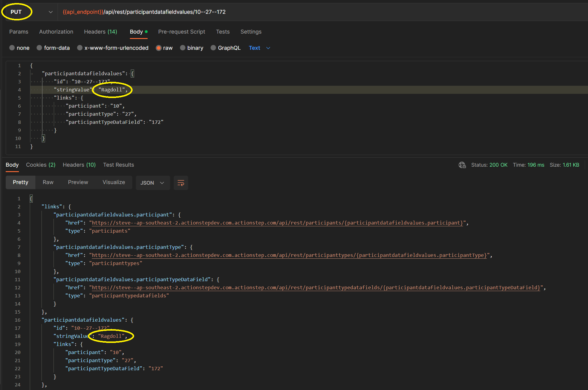This screenshot has height=390, width=588.
Task: Select the GraphQL radio button
Action: (x=213, y=48)
